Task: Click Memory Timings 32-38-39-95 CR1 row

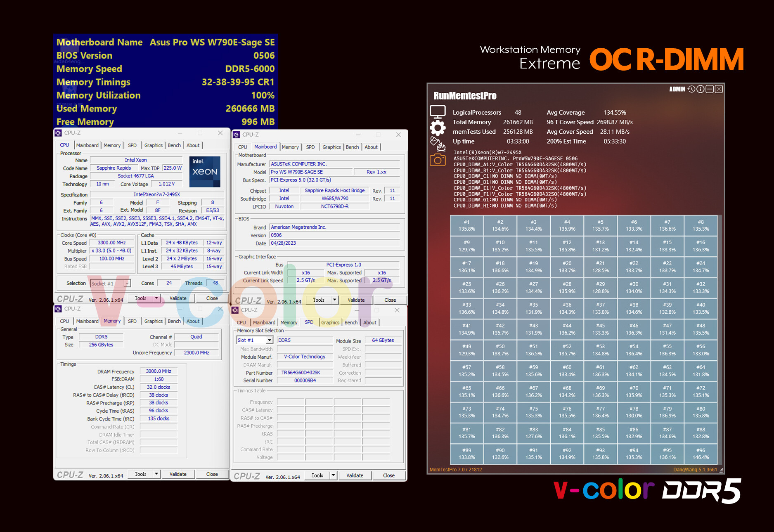Action: pos(166,82)
